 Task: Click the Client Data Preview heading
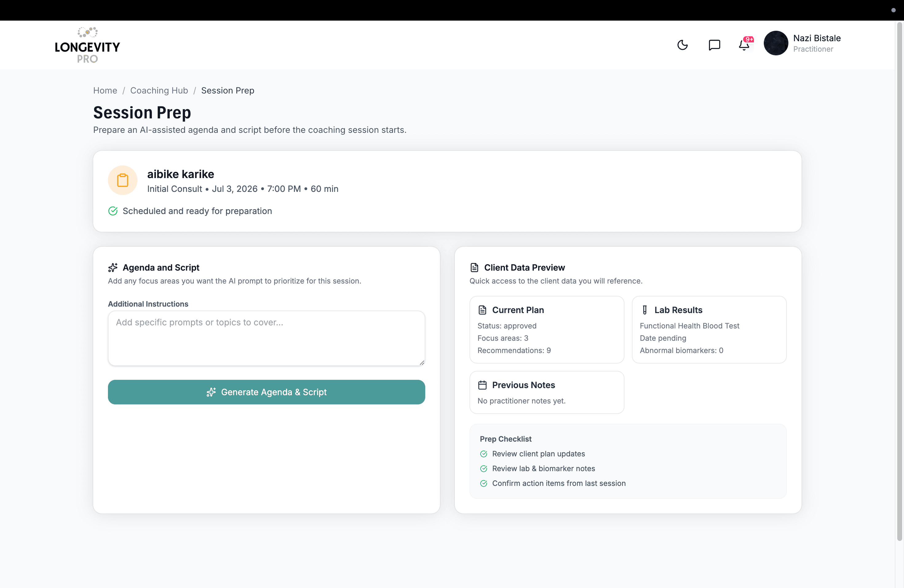pyautogui.click(x=524, y=268)
